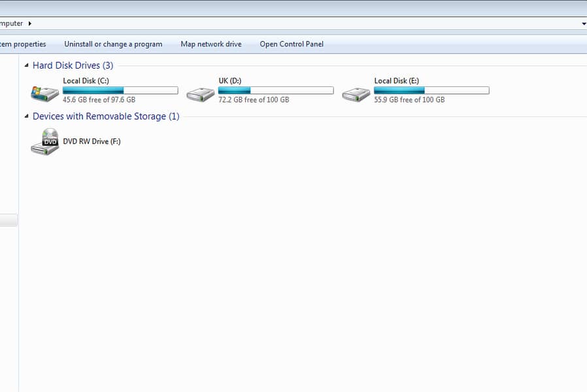
Task: Select the Devices with Removable Storage header
Action: (x=105, y=116)
